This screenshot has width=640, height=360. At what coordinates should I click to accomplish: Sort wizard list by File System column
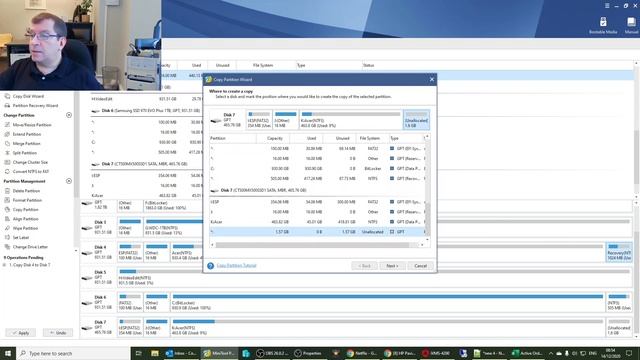tap(369, 139)
